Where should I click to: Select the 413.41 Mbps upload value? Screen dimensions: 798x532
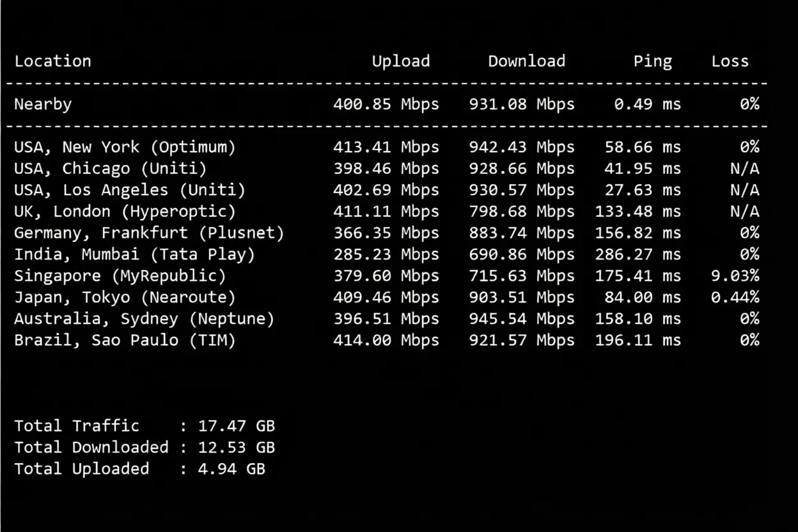pos(386,147)
